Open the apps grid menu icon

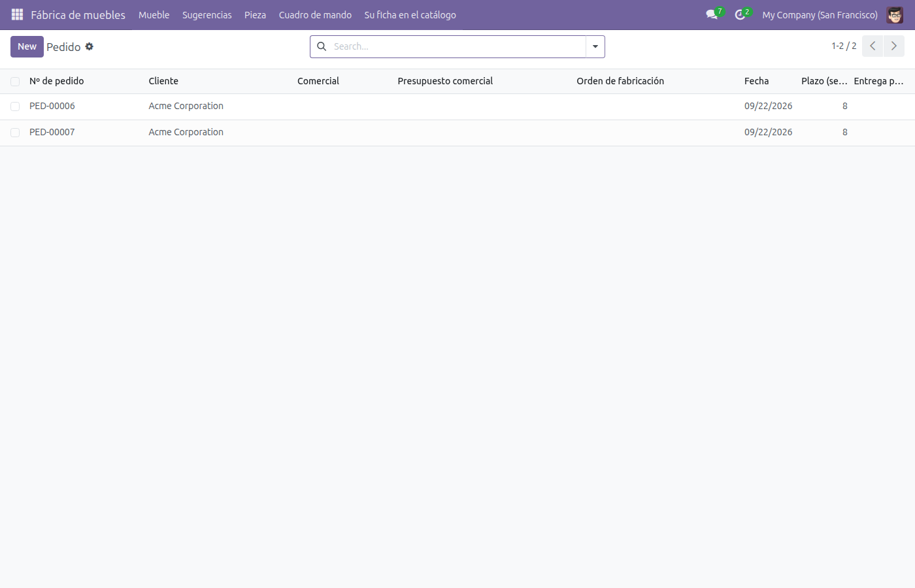[x=18, y=14]
